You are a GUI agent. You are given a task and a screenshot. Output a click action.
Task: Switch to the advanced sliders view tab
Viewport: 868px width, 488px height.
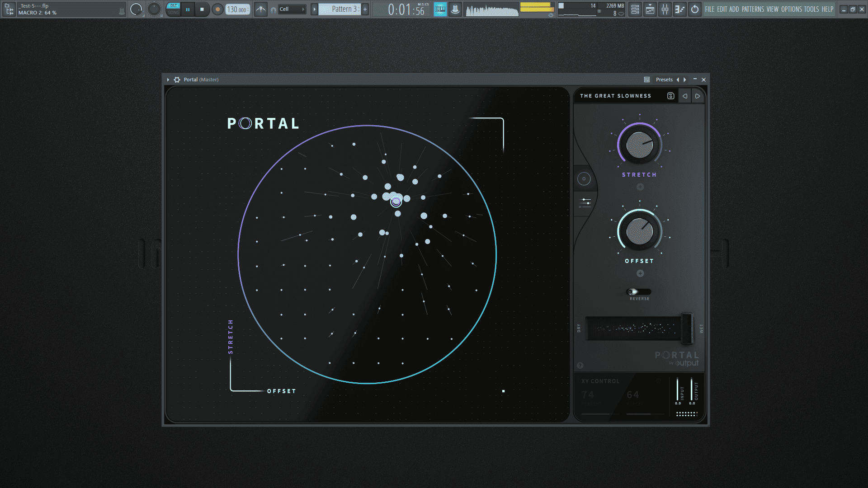pos(585,202)
